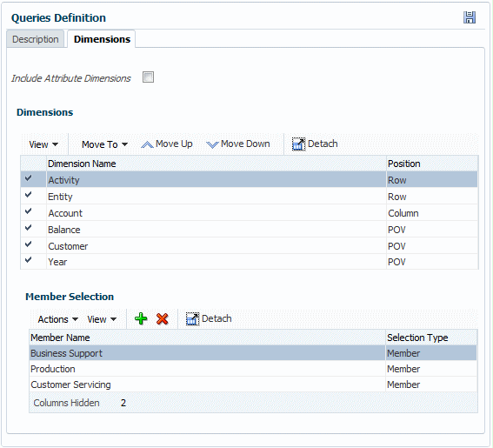
Task: Click the save disk icon
Action: point(470,17)
